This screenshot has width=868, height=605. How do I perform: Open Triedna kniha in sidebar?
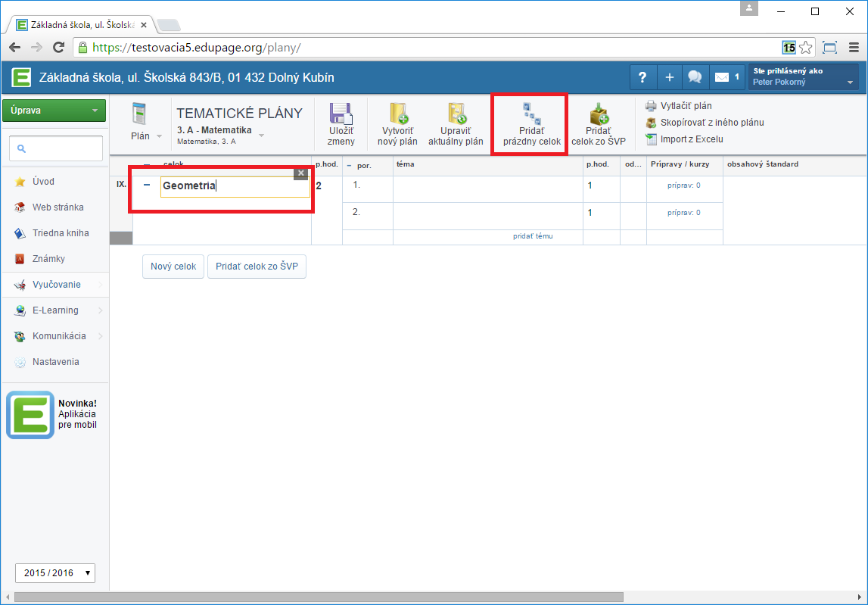(x=60, y=233)
